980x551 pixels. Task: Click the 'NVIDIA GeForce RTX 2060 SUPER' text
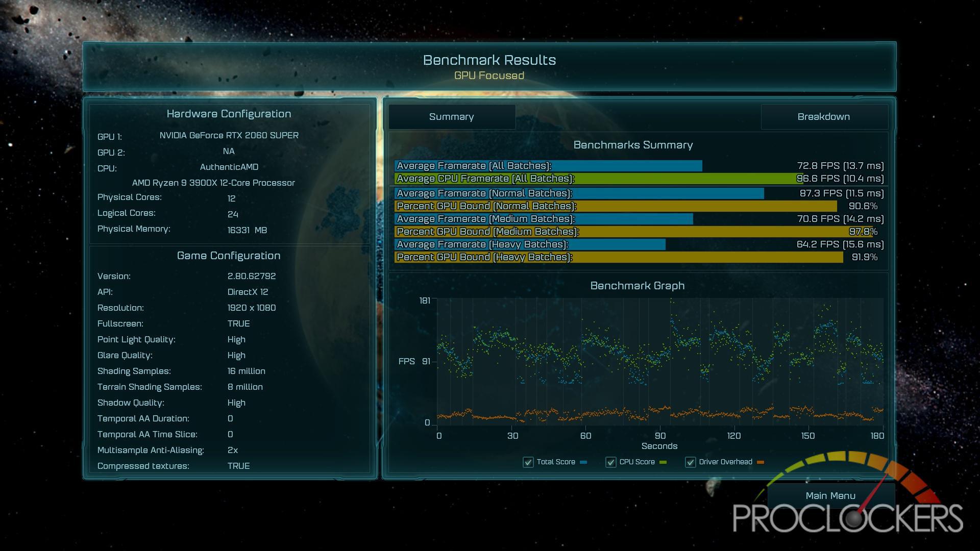229,135
